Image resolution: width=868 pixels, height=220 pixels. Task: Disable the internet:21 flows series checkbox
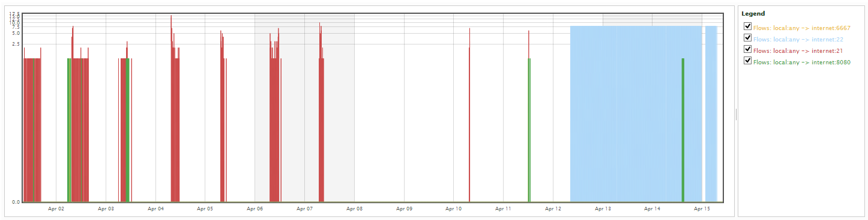pyautogui.click(x=747, y=49)
